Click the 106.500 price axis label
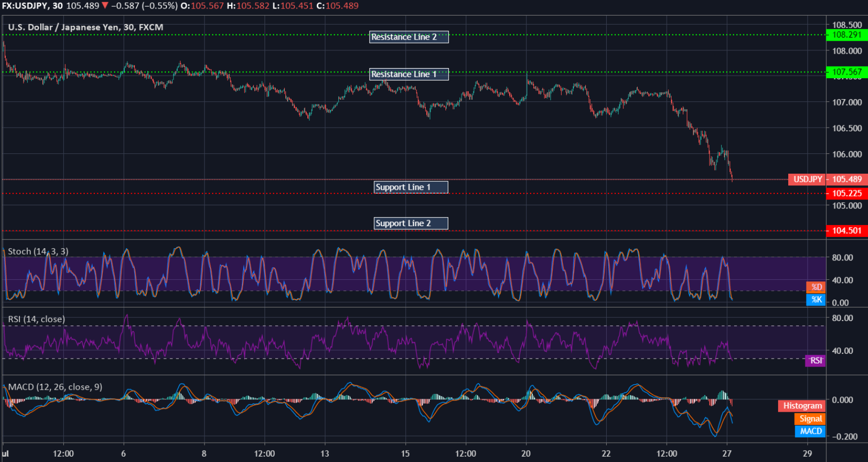Viewport: 868px width, 462px height. pos(847,128)
